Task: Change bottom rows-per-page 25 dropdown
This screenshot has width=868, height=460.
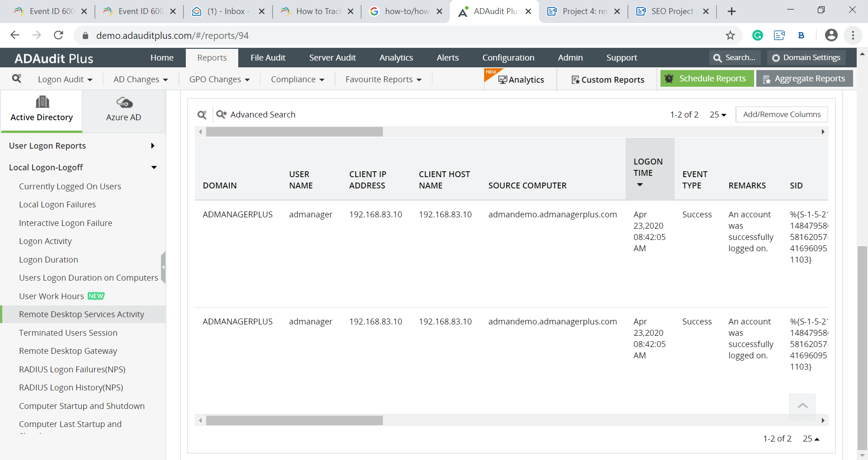Action: (x=811, y=439)
